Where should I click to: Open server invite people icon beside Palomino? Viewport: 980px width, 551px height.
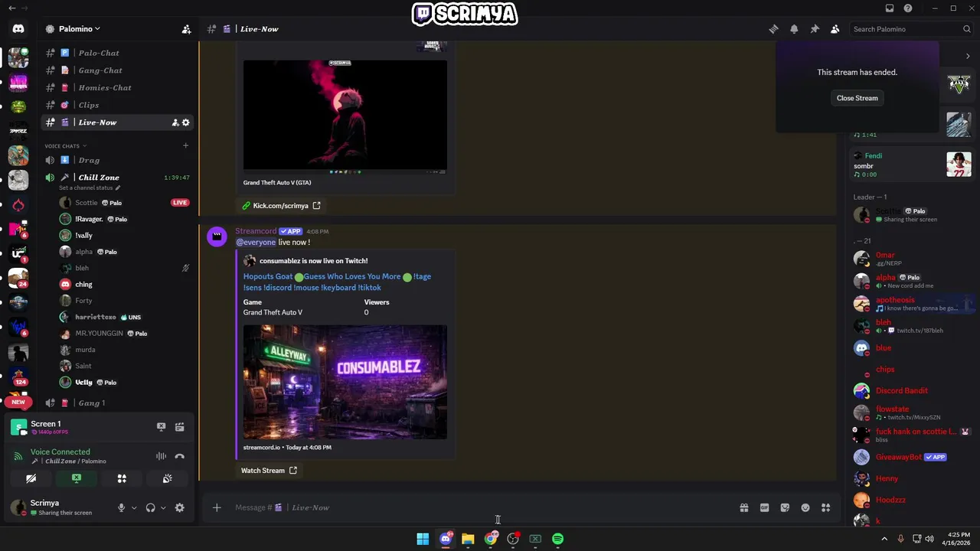pyautogui.click(x=186, y=29)
